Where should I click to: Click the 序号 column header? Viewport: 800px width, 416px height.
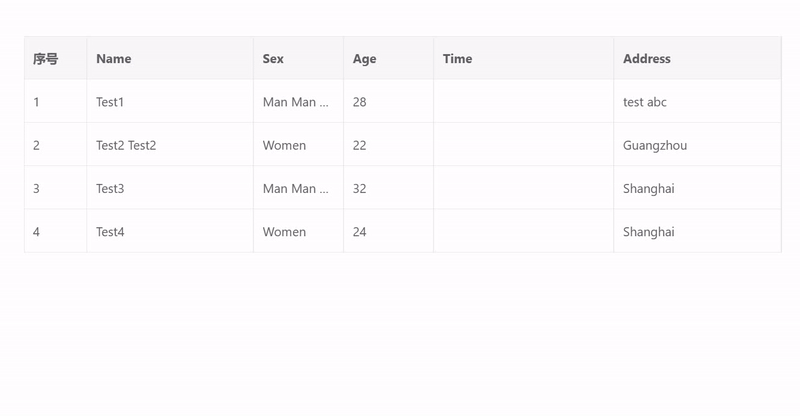pos(46,59)
